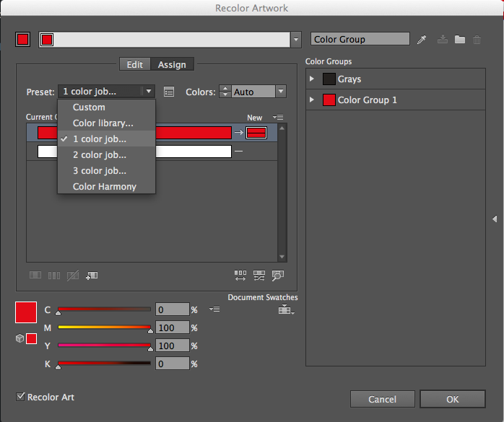Expand the Grays color group

(x=311, y=79)
